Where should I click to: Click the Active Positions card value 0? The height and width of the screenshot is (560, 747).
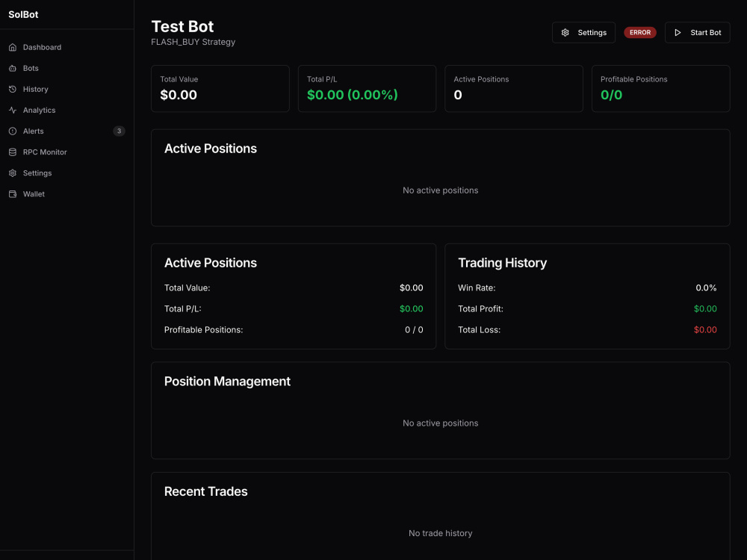tap(458, 95)
